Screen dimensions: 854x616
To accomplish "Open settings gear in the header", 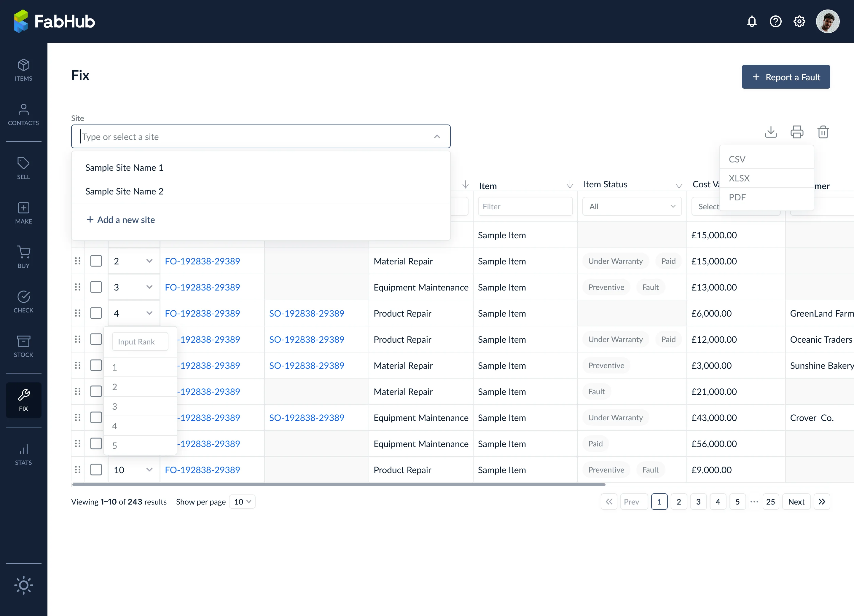I will tap(799, 21).
